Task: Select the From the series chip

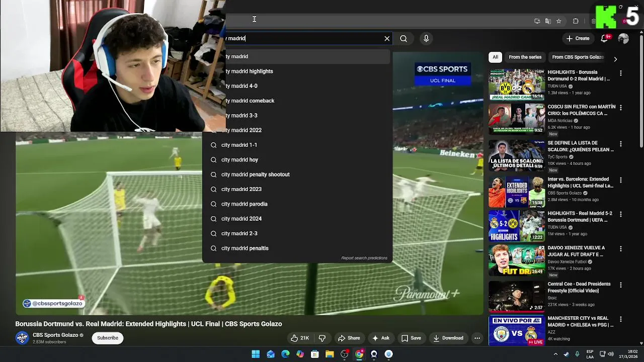Action: coord(525,57)
